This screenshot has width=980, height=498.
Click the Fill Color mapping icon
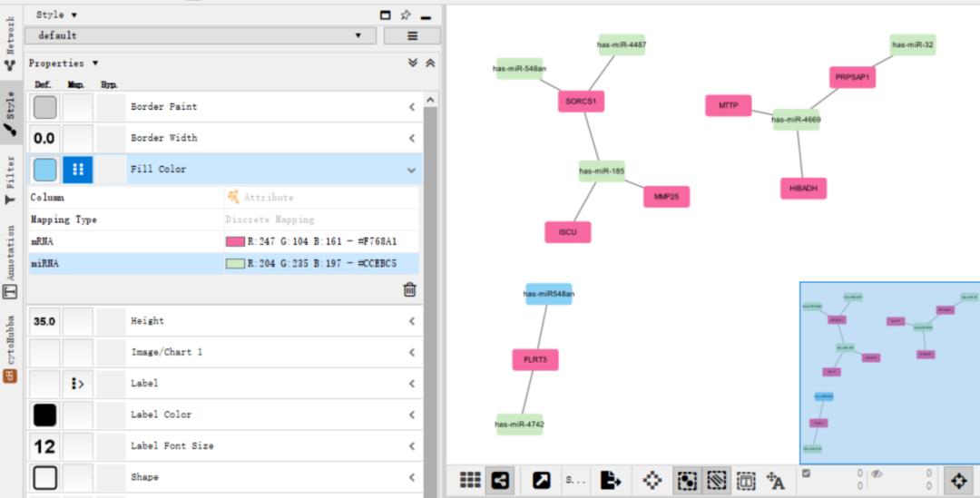(x=78, y=170)
